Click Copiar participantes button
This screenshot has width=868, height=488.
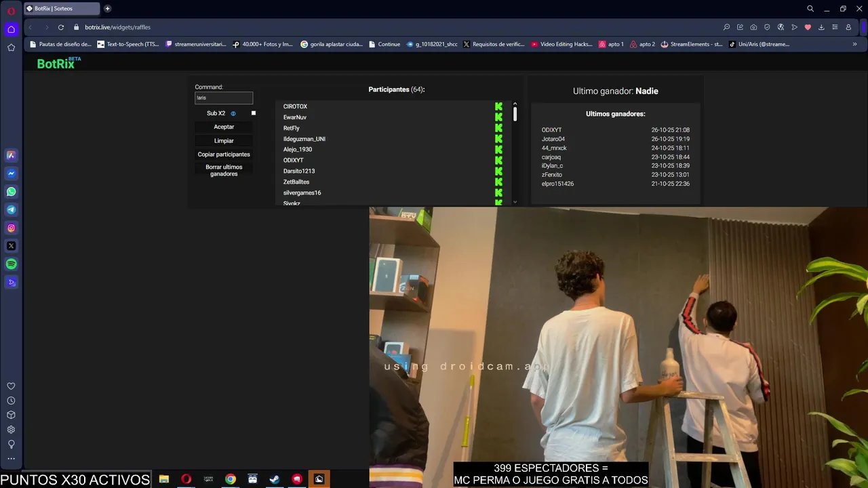click(224, 155)
